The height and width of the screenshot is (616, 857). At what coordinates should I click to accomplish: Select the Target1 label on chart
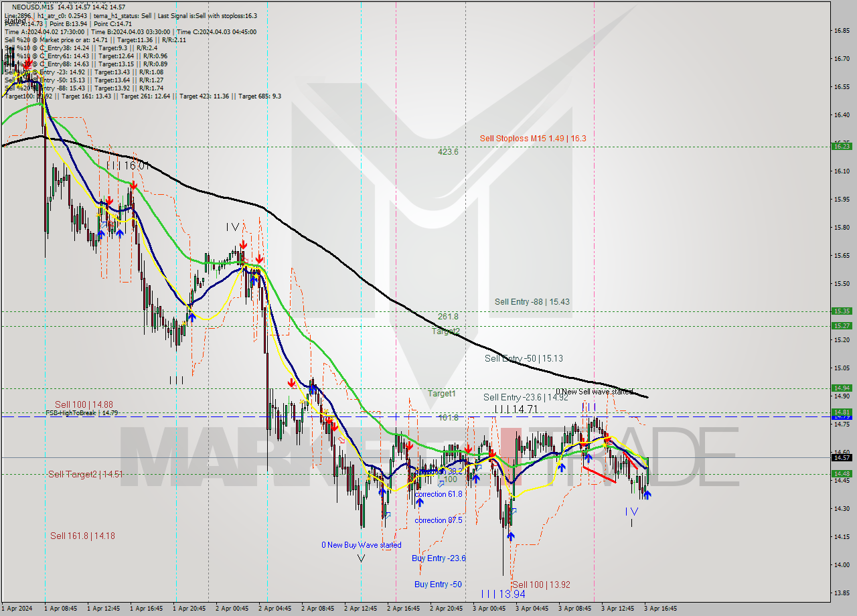[442, 394]
